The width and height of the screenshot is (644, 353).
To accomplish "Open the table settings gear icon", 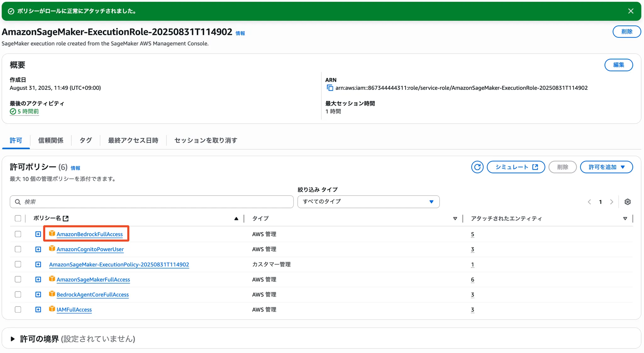I will [x=627, y=202].
